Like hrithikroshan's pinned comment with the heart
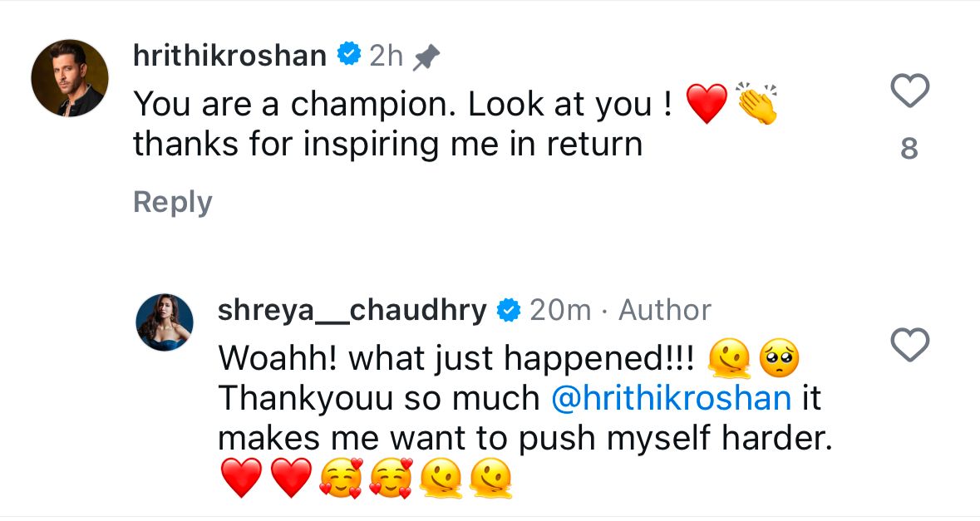Viewport: 980px width, 521px height. pyautogui.click(x=909, y=91)
